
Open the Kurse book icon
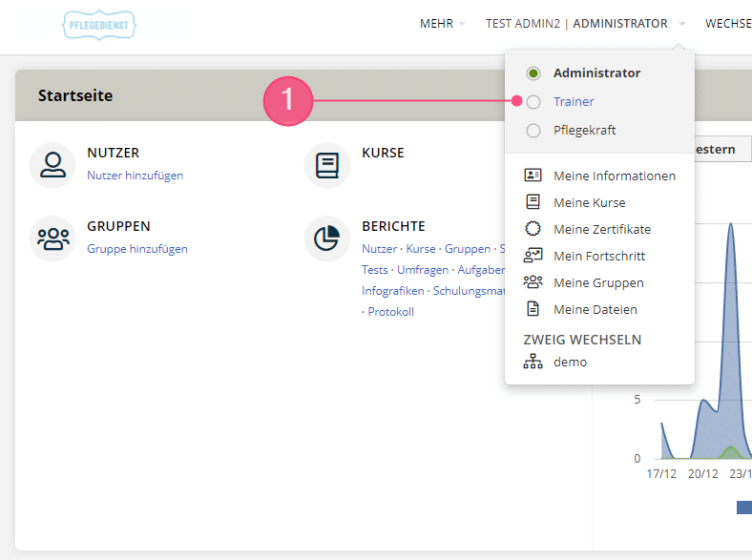(x=327, y=165)
